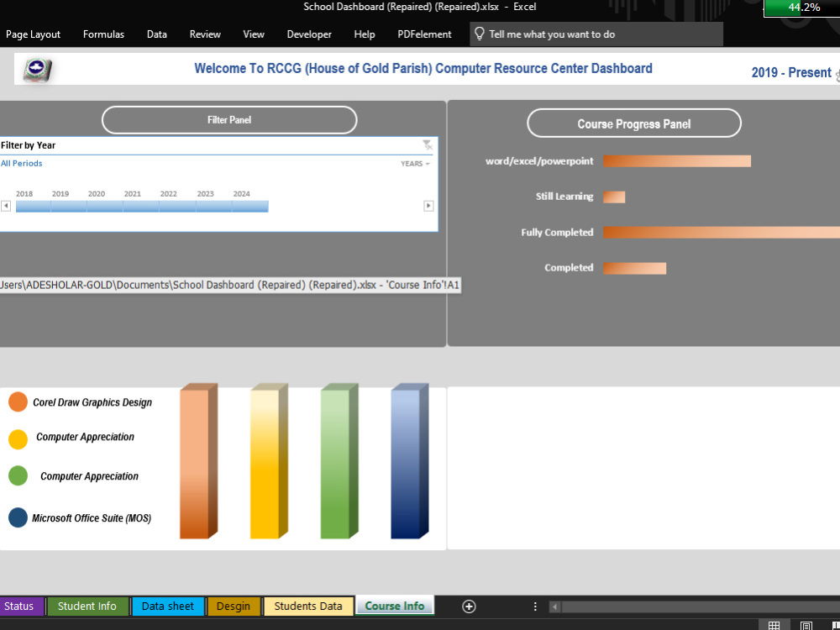Screen dimensions: 840x630
Task: Open the PDFelement ribbon tab
Action: pos(424,34)
